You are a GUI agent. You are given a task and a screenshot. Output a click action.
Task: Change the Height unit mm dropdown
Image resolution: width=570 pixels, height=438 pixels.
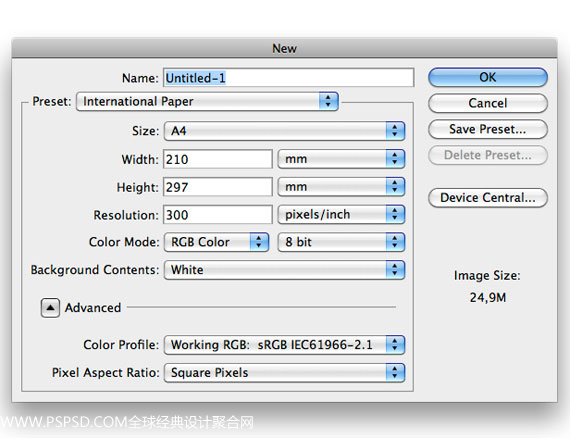pos(341,187)
